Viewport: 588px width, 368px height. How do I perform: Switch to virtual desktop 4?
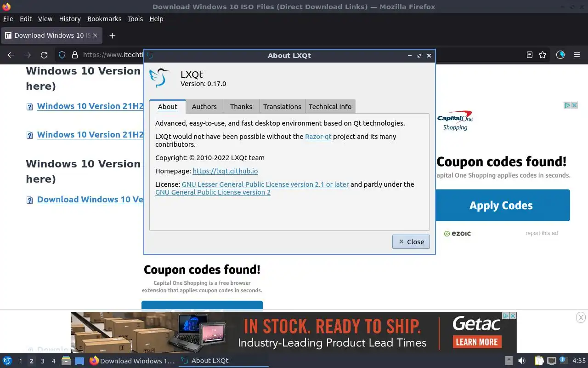pyautogui.click(x=53, y=361)
